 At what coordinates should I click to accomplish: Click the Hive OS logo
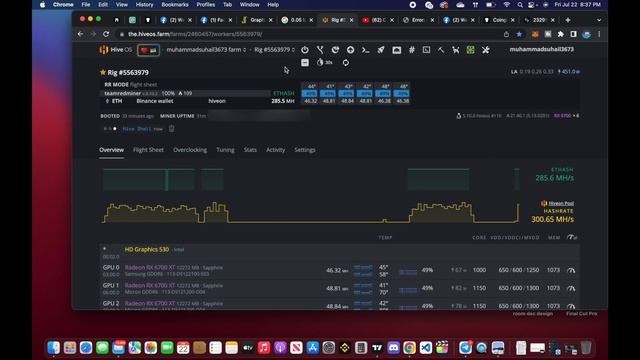pyautogui.click(x=116, y=50)
